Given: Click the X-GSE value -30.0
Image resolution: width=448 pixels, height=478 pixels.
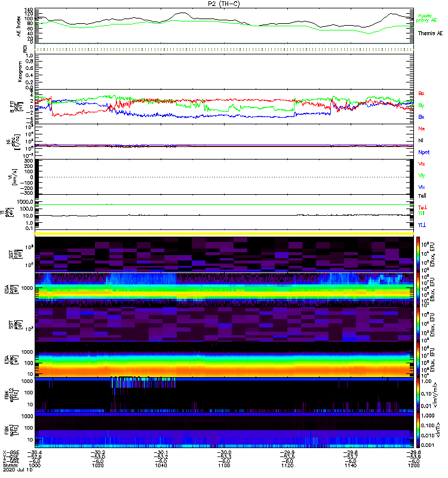Looking at the screenshot, I should 224,452.
